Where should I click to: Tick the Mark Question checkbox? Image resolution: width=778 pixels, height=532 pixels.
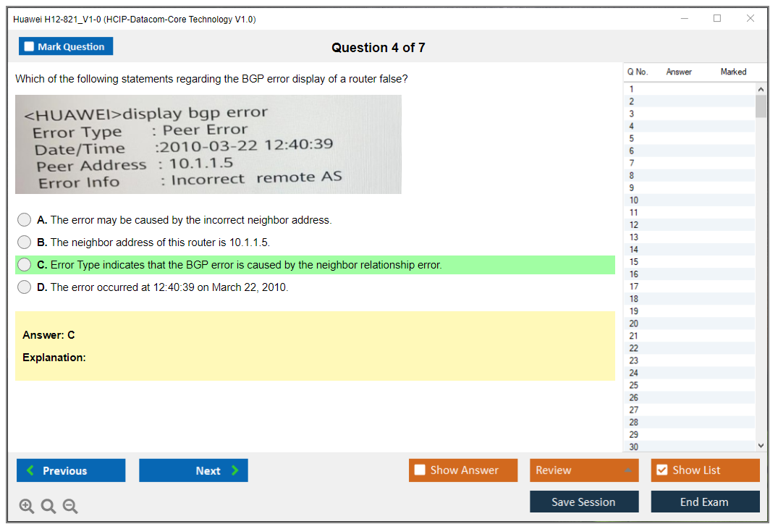[30, 46]
